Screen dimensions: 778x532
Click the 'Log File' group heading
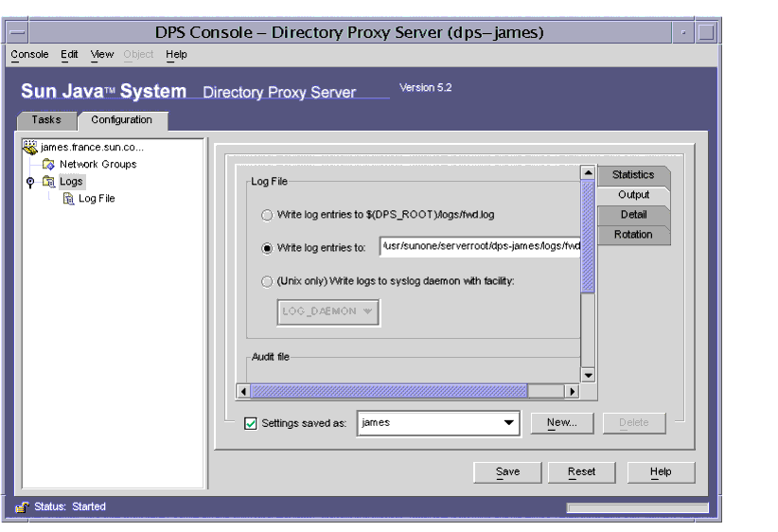point(269,182)
